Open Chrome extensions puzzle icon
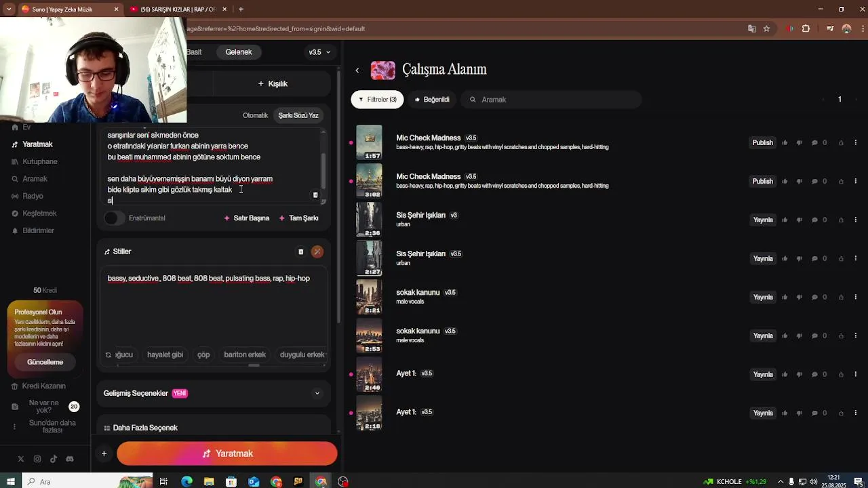 click(806, 28)
